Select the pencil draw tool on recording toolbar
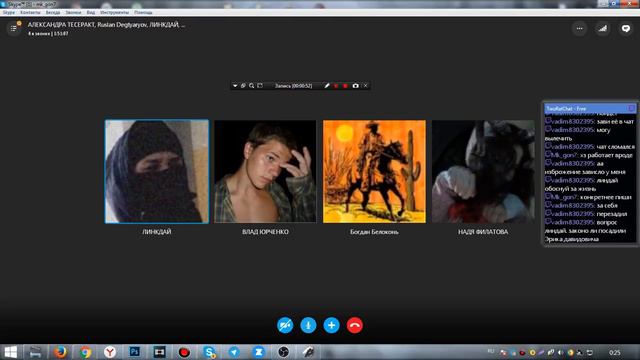 (x=327, y=86)
